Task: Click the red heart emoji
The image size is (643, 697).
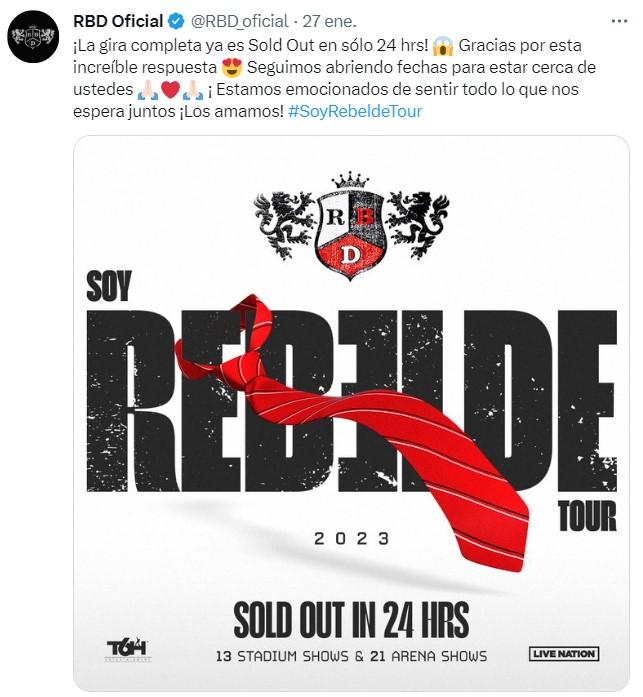Action: pyautogui.click(x=170, y=89)
